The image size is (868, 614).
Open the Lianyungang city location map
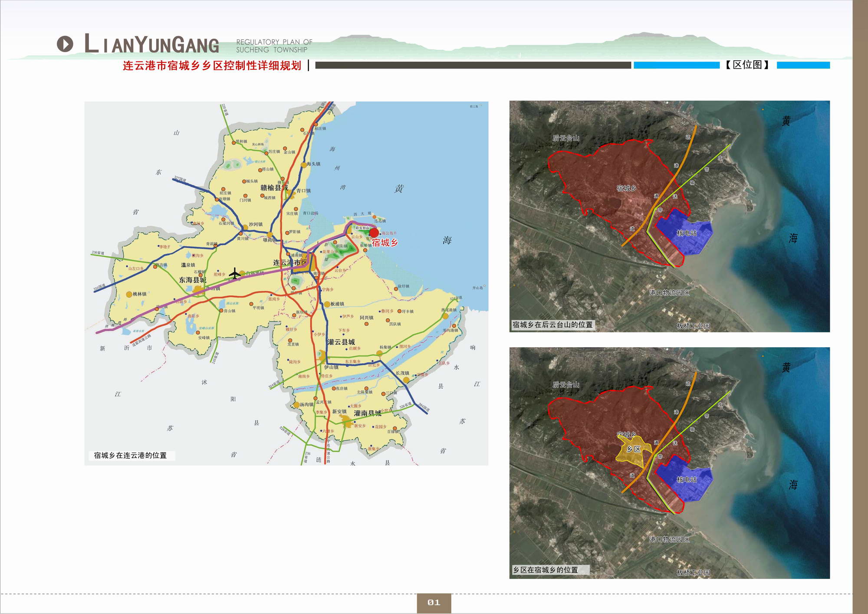(x=286, y=283)
